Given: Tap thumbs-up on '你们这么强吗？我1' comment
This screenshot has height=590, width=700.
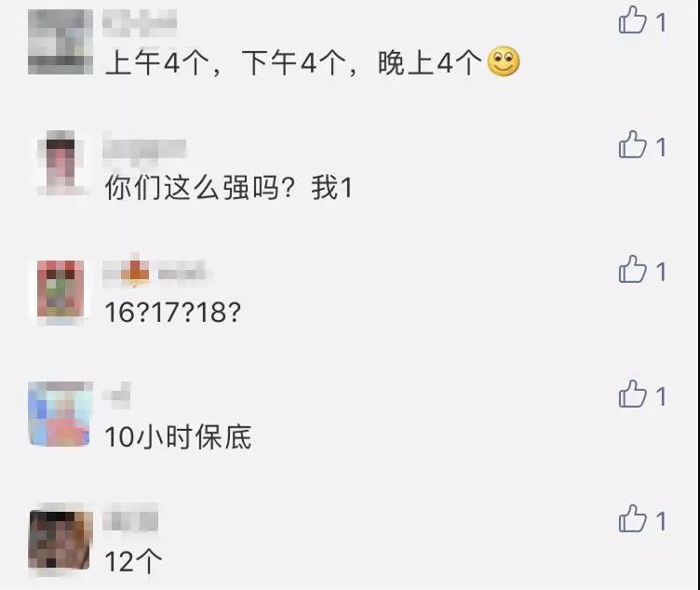Looking at the screenshot, I should click(632, 144).
